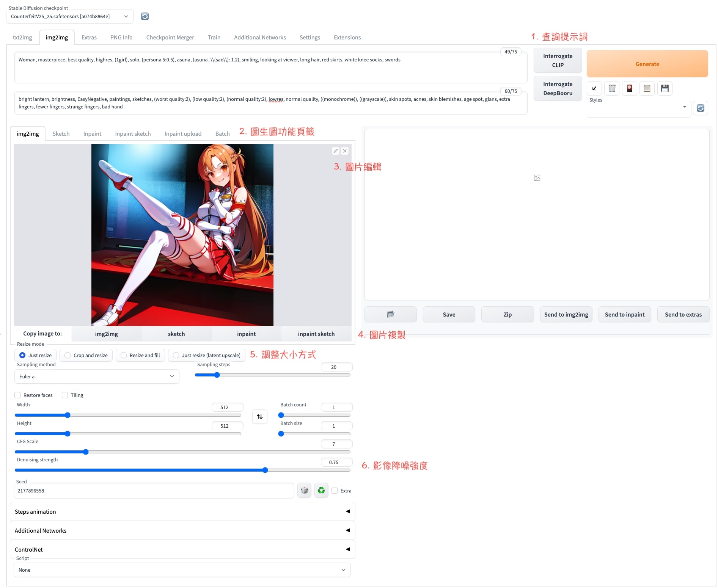Click the clipboard apply-styles icon
Screen dimensions: 718x588
pyautogui.click(x=647, y=88)
